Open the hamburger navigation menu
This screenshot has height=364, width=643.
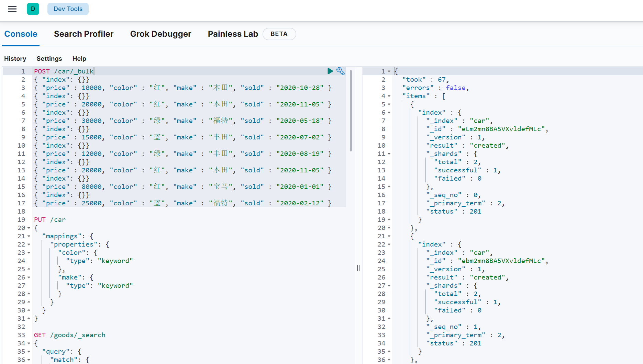tap(12, 9)
